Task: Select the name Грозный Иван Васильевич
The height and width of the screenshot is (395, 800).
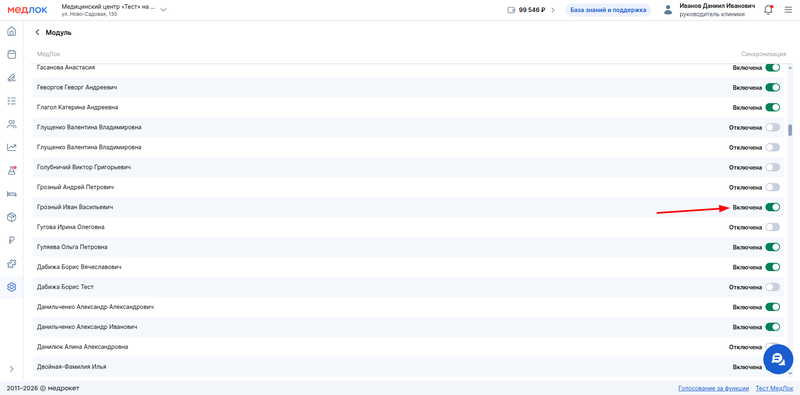Action: tap(75, 207)
